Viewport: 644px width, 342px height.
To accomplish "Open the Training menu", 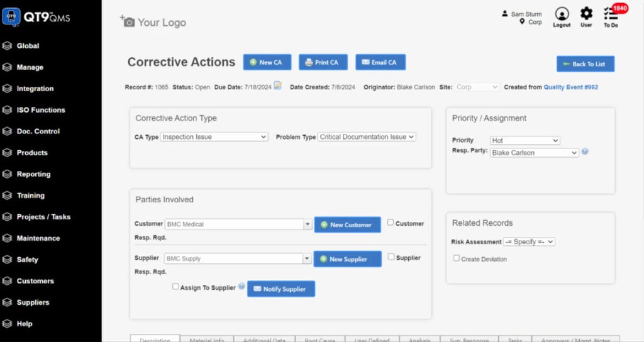I will click(31, 195).
